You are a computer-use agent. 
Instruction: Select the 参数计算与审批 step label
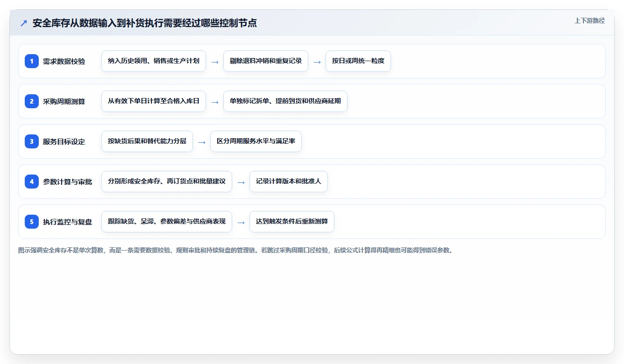(68, 182)
